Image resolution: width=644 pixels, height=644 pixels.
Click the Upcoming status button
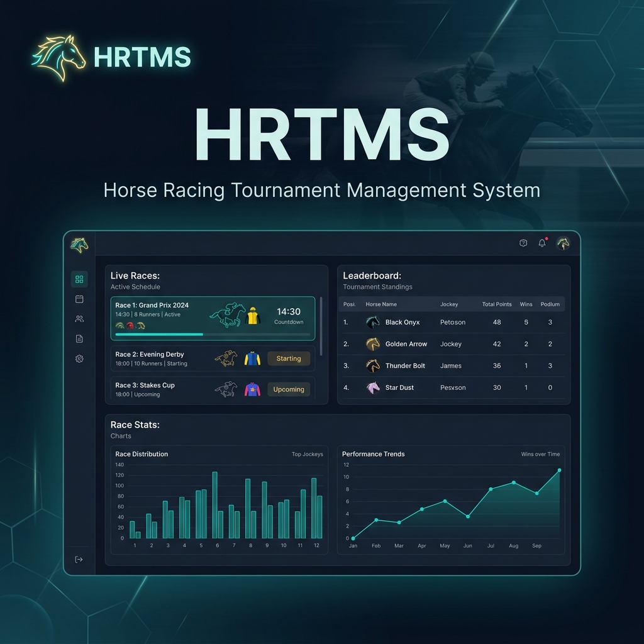point(289,389)
